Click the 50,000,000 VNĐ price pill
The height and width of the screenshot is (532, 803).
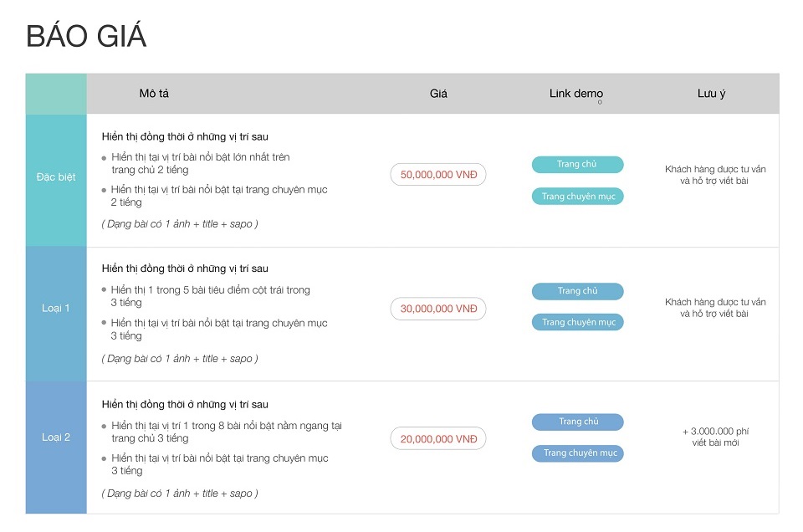[438, 175]
